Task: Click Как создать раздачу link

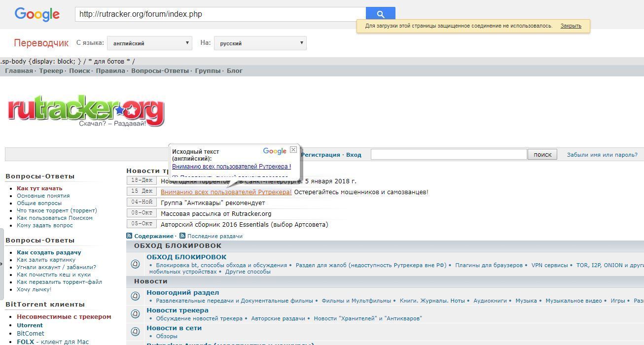Action: [49, 252]
